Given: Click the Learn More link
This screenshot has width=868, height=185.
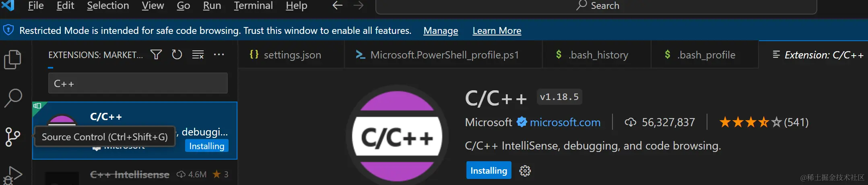Looking at the screenshot, I should [x=497, y=31].
